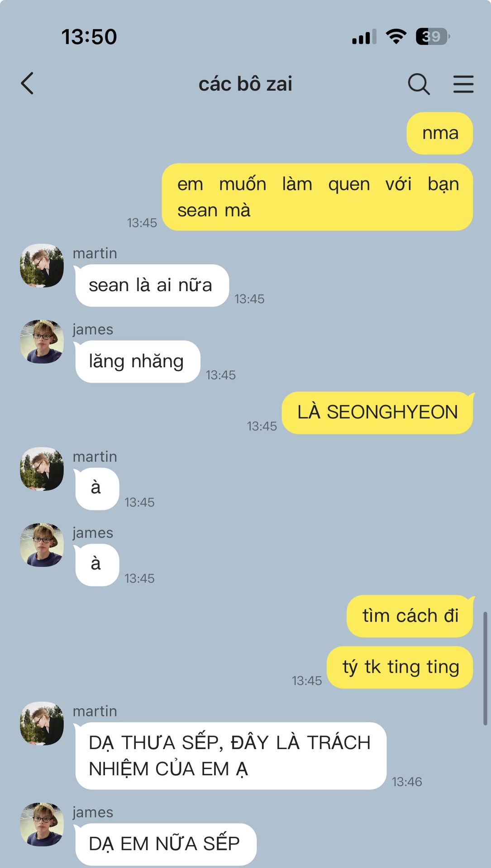
Task: Tap the Wi-Fi status icon
Action: coord(396,36)
